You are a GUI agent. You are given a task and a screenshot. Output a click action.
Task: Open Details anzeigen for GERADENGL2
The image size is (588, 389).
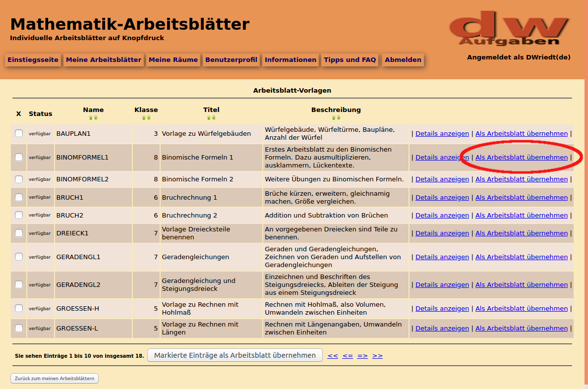tap(442, 285)
